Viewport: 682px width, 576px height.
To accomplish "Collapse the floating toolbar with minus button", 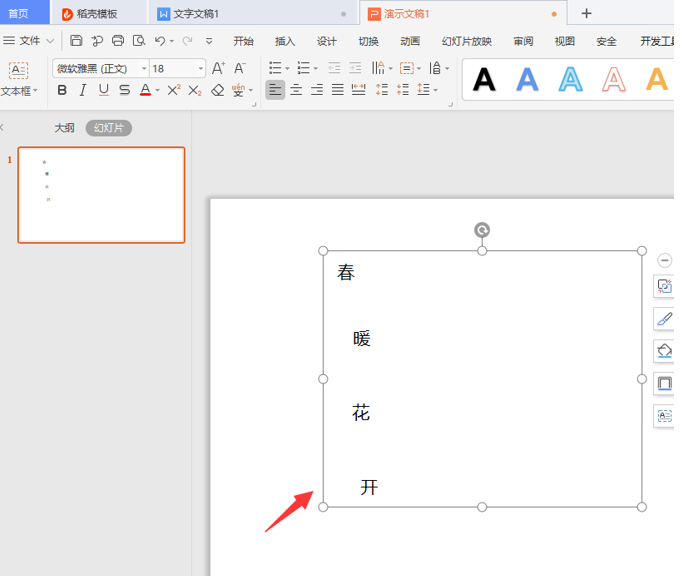I will 664,260.
